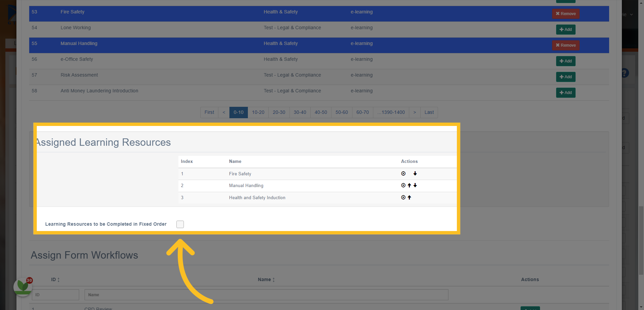Go to next page arrow in pagination
This screenshot has height=310, width=644.
point(415,113)
